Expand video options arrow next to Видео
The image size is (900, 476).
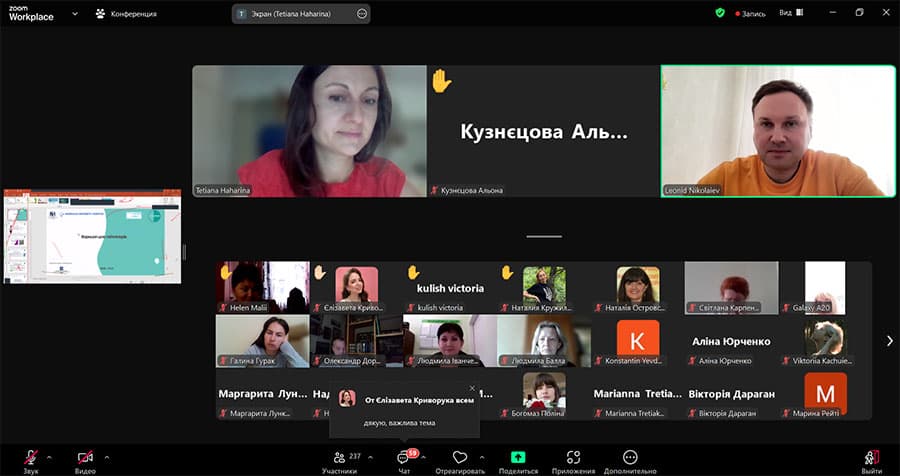106,457
